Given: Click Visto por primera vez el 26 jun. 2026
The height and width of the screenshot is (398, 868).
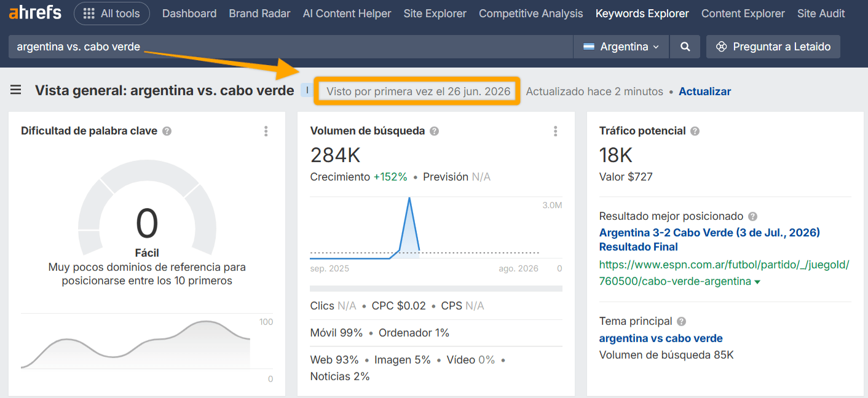Looking at the screenshot, I should pyautogui.click(x=418, y=92).
